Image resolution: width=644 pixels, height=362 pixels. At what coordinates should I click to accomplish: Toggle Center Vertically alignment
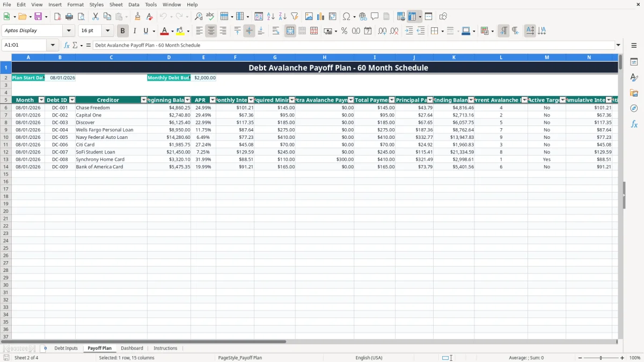click(x=249, y=31)
